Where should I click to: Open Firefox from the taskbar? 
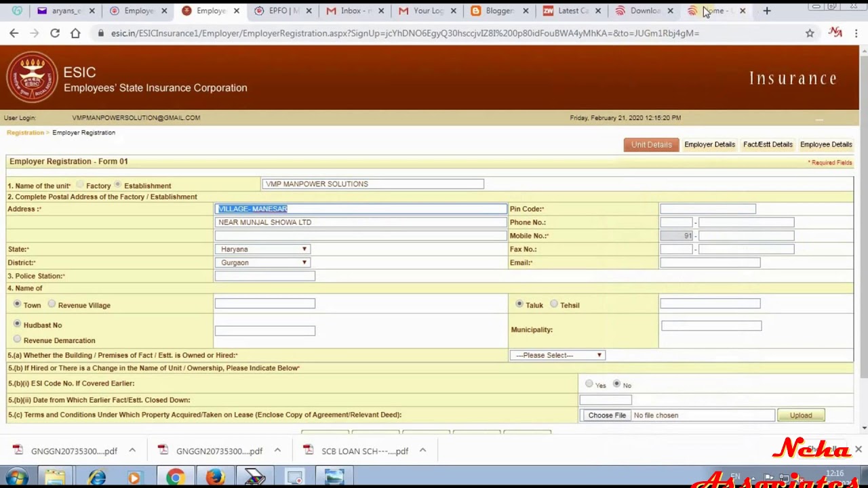215,478
